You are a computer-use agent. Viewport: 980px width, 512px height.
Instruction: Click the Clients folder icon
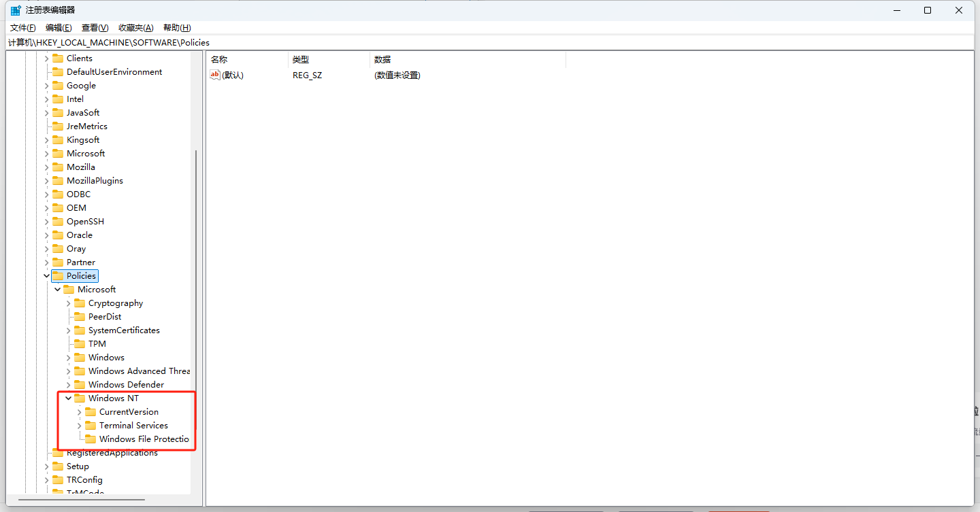(58, 58)
